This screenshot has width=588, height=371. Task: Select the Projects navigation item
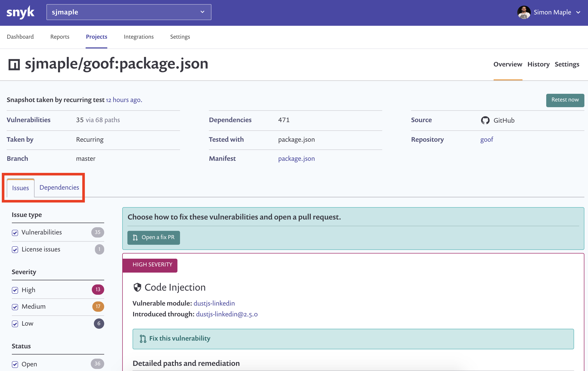pos(96,37)
